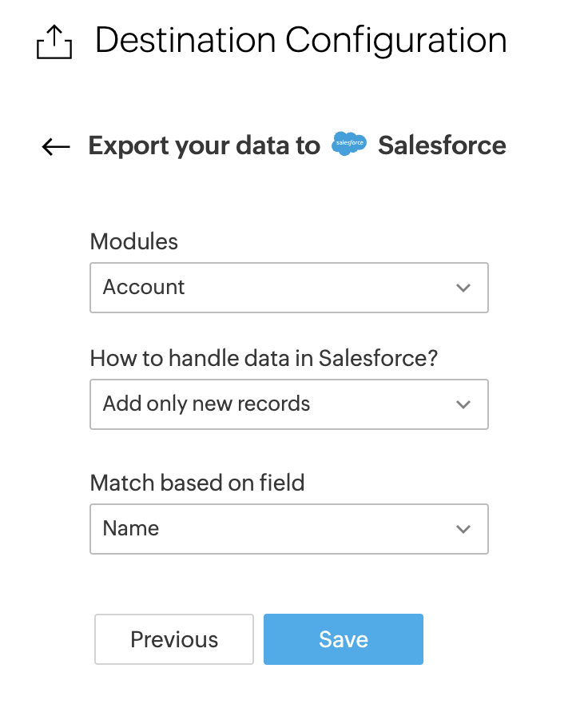Click the chevron in the Modules field
The width and height of the screenshot is (588, 716).
[x=463, y=288]
